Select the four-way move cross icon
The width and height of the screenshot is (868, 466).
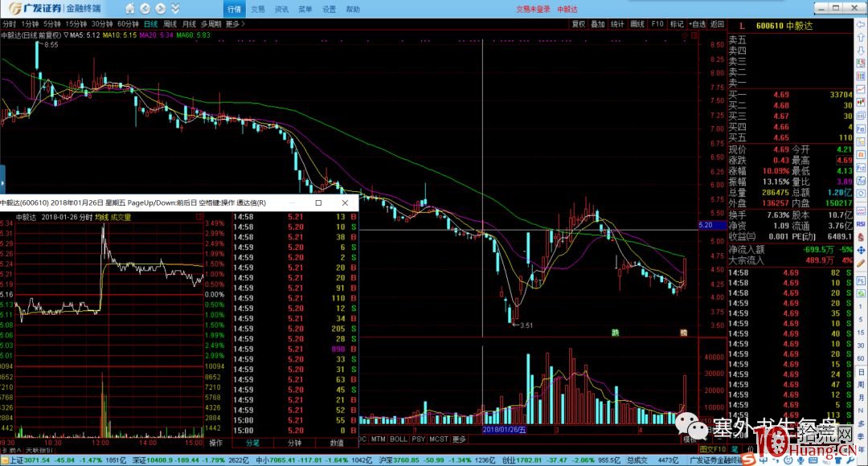click(861, 250)
